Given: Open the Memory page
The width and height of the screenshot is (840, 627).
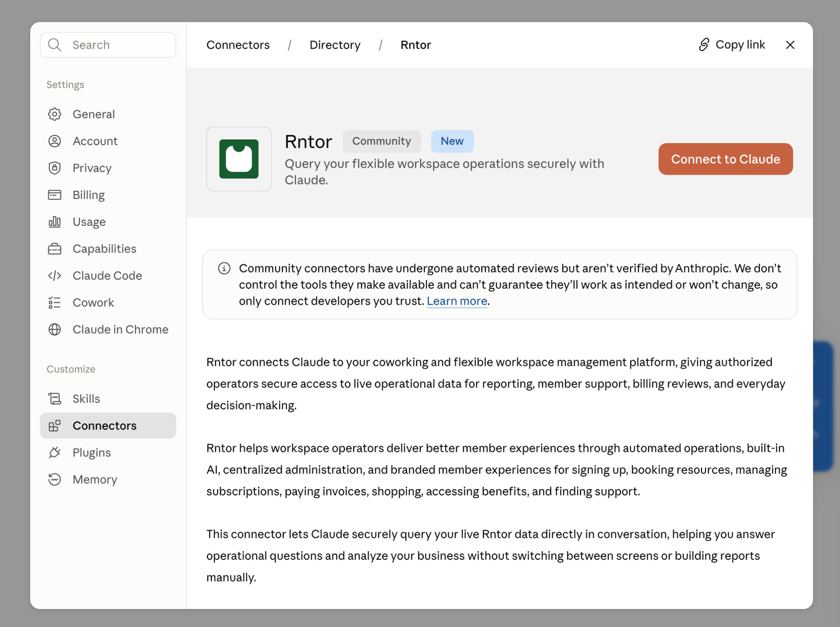Looking at the screenshot, I should pos(108,479).
